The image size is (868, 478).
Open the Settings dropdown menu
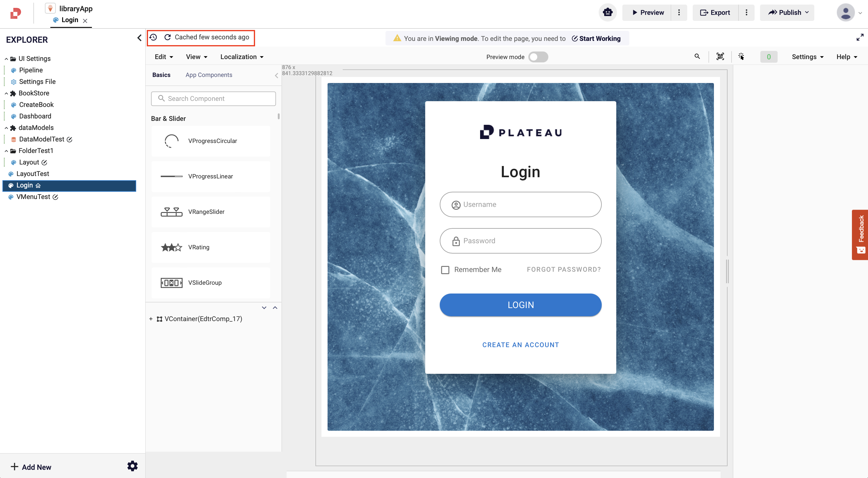point(807,57)
